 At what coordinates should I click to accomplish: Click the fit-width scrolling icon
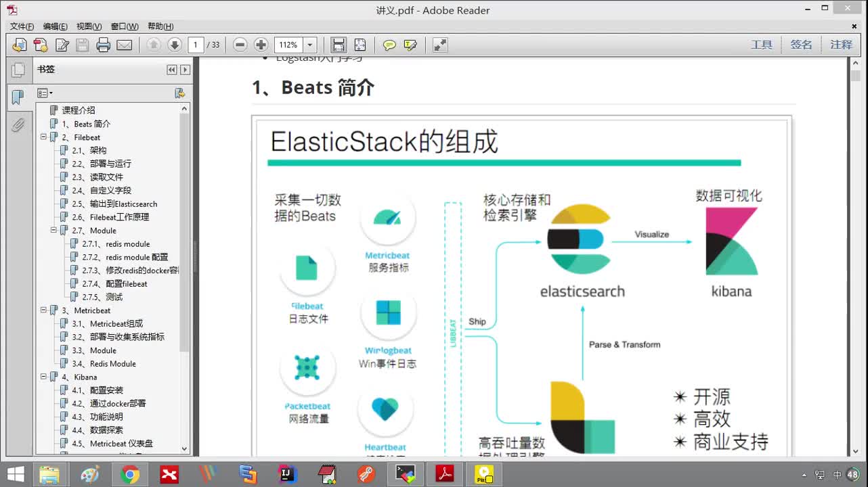[x=339, y=45]
